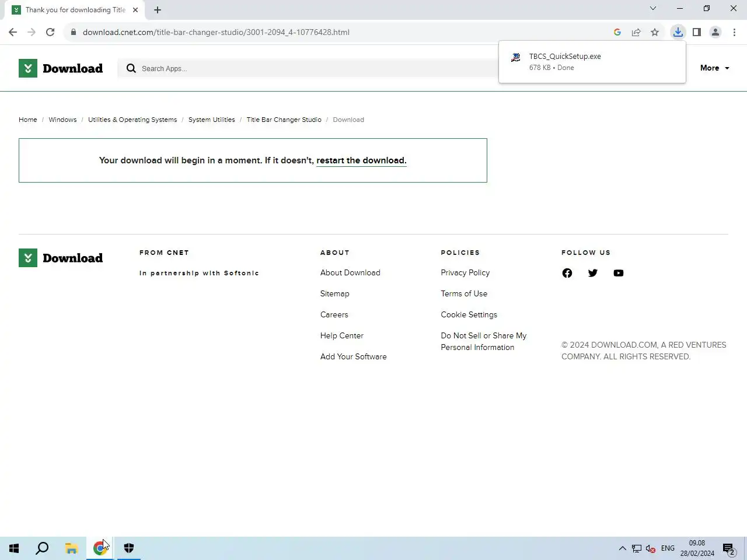Screen dimensions: 747x560
Task: Visit the YouTube channel icon
Action: point(619,273)
